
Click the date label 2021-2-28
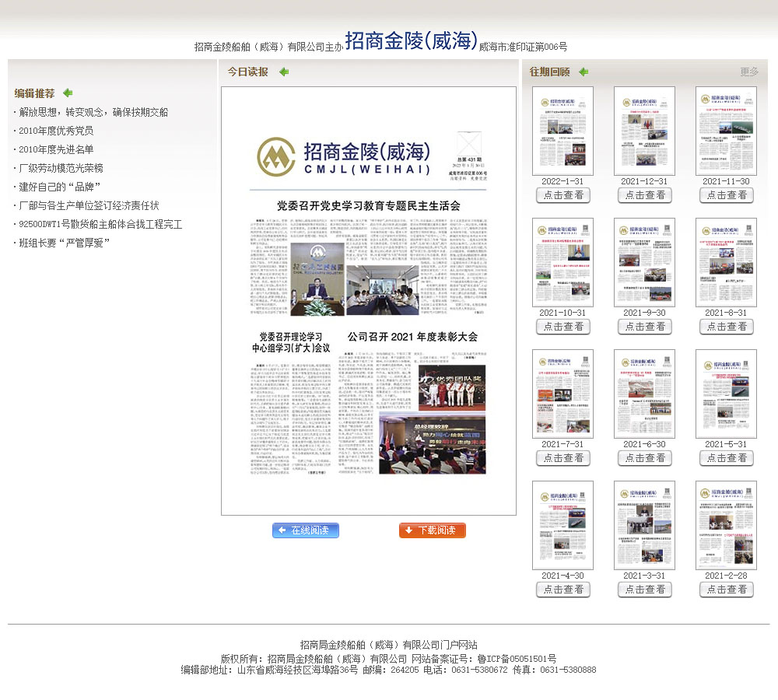[x=727, y=576]
